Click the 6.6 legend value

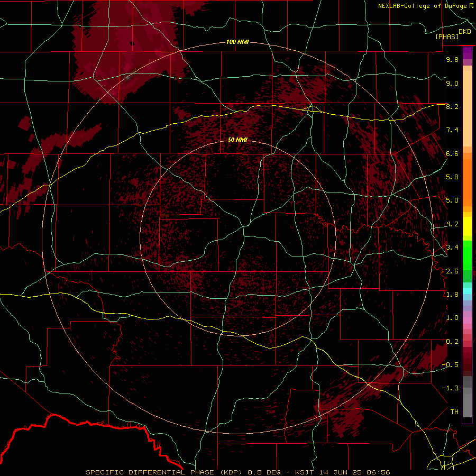tap(452, 153)
